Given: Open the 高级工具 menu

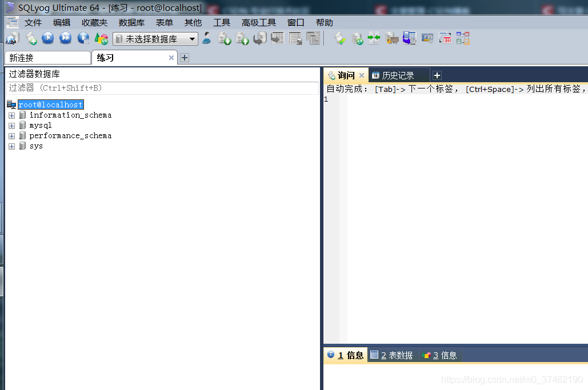Looking at the screenshot, I should [x=259, y=23].
